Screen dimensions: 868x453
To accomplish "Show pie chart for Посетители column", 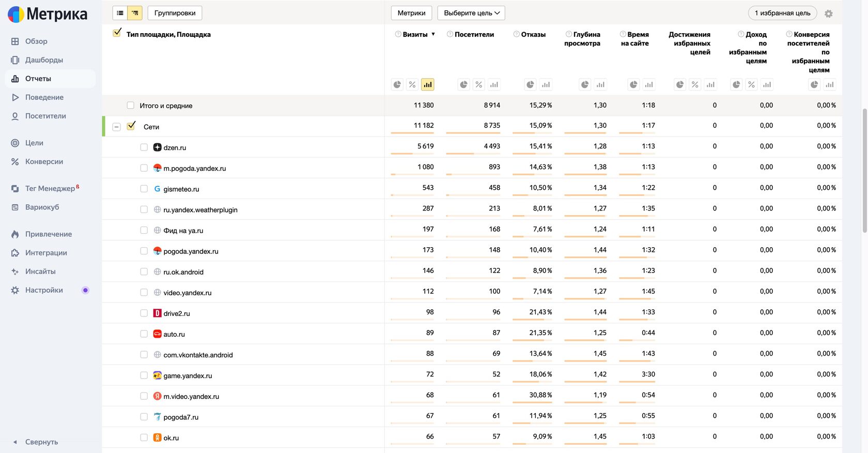I will [x=463, y=84].
